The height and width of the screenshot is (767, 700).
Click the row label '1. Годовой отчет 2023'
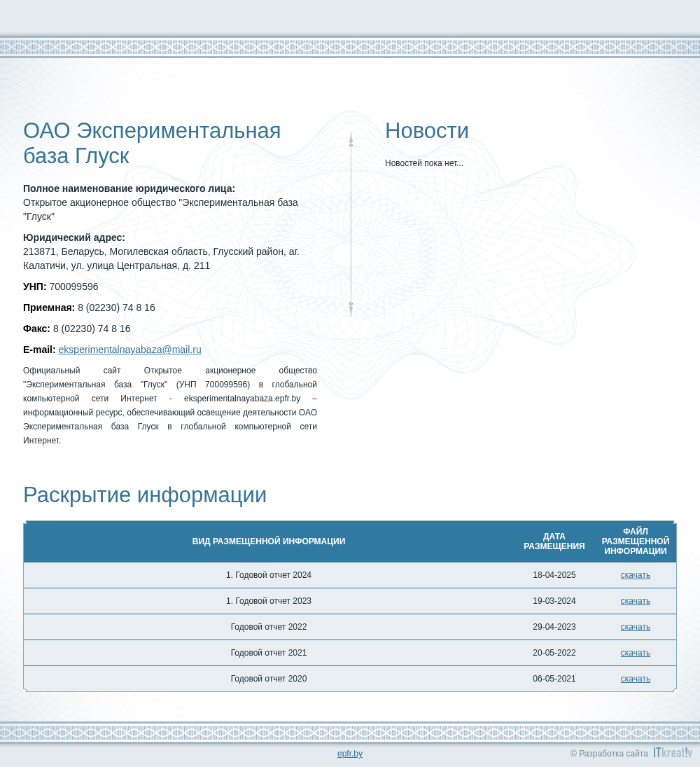268,601
